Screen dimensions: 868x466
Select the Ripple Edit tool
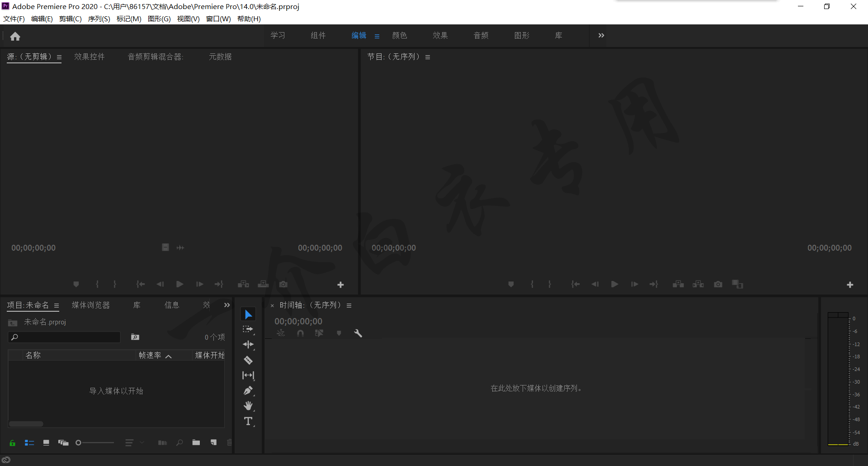click(x=248, y=345)
